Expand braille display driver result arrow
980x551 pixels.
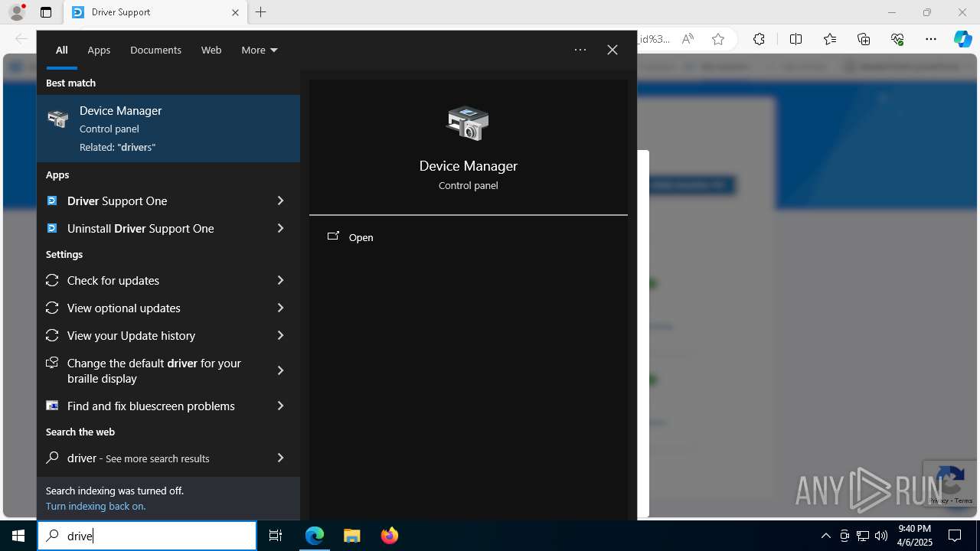click(280, 370)
